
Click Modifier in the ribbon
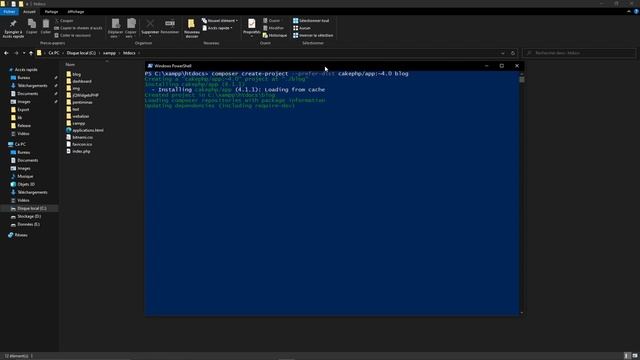click(x=273, y=28)
